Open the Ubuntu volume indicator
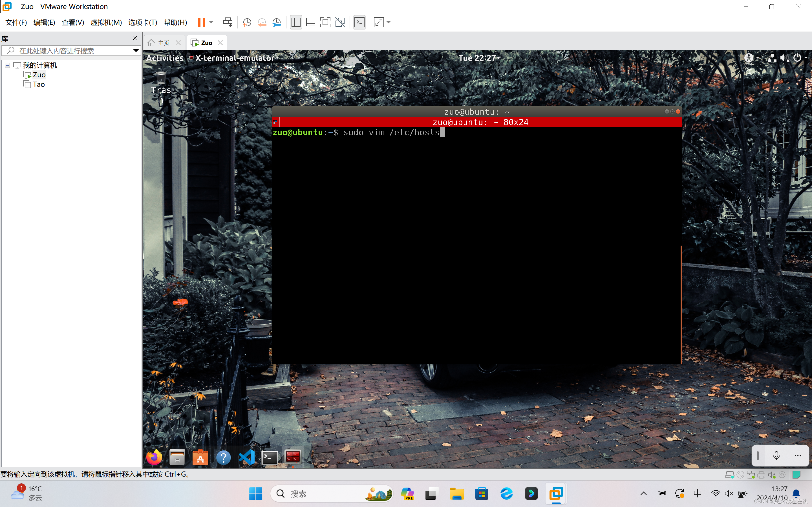The image size is (812, 507). click(784, 58)
